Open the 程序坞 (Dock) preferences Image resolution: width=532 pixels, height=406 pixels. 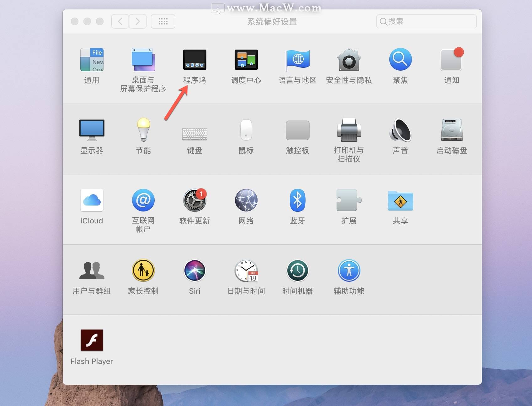coord(194,60)
